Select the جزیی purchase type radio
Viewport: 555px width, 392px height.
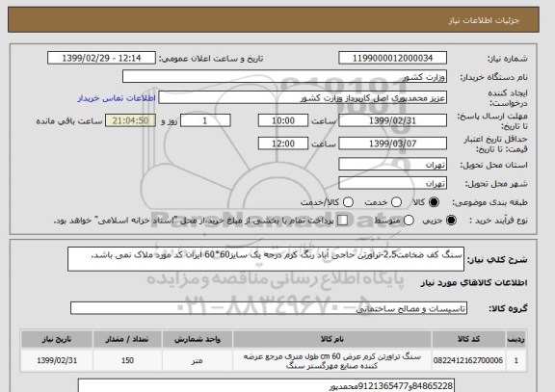(451, 220)
